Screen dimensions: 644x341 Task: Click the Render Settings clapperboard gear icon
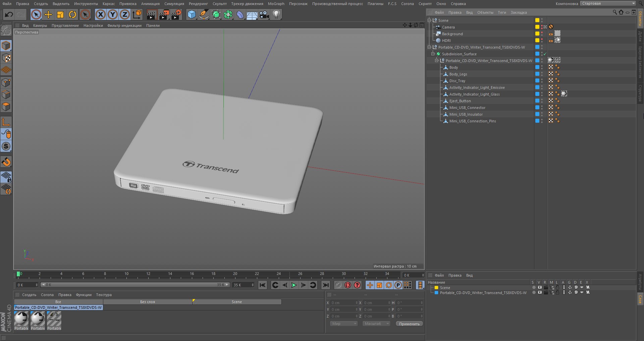(x=176, y=14)
